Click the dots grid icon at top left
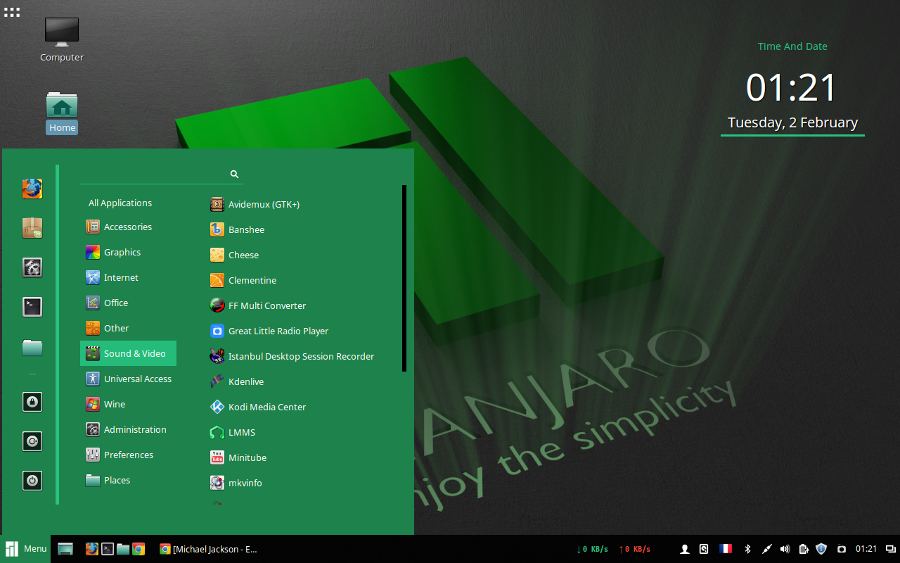Screen dimensions: 900x563 click(x=11, y=12)
